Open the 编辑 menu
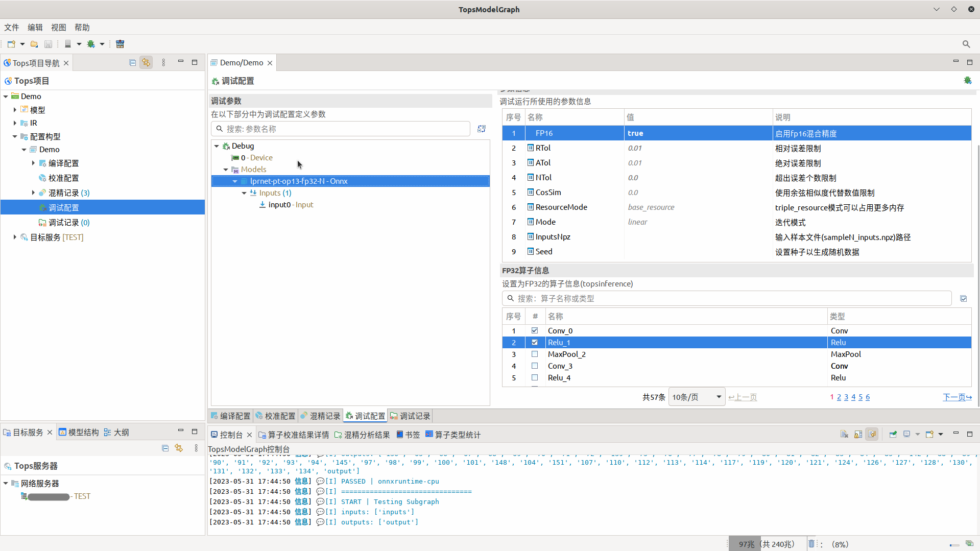The height and width of the screenshot is (551, 980). (35, 28)
